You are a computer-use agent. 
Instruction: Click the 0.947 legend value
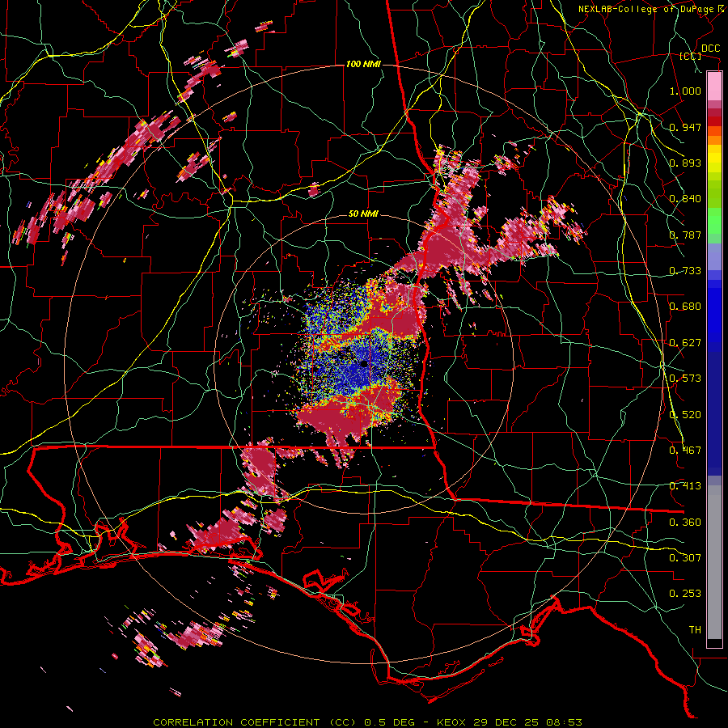[685, 127]
